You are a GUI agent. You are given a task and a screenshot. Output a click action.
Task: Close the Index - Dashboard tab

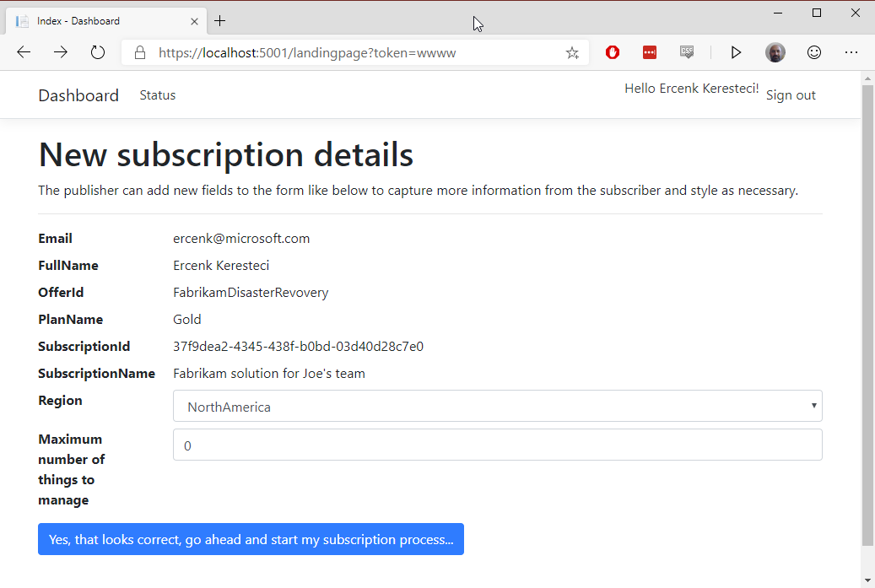[194, 21]
